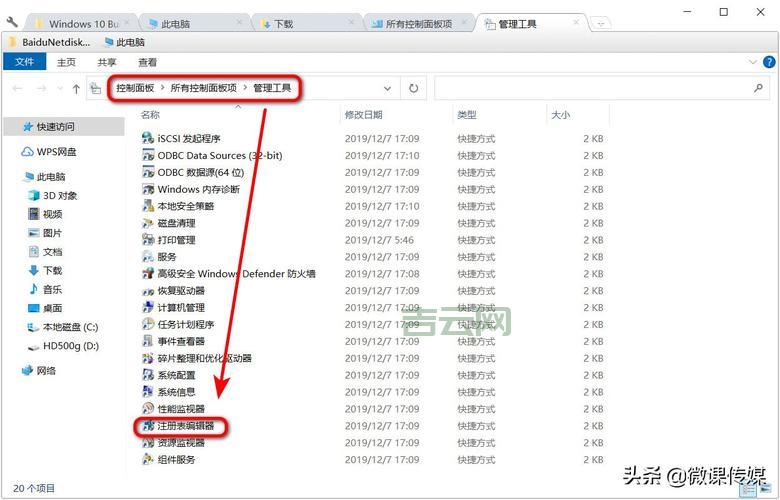
Task: Select the 打印管理 icon
Action: pyautogui.click(x=148, y=240)
